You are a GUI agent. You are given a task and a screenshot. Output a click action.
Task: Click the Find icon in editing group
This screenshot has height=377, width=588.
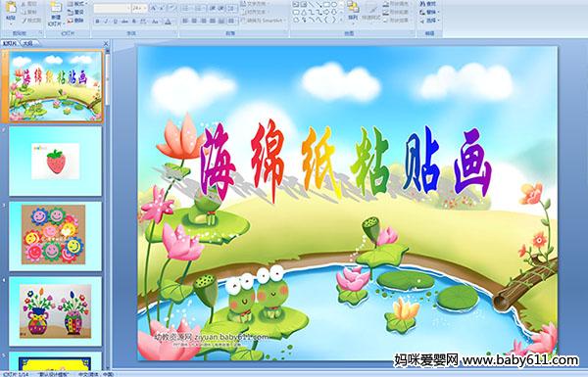(428, 4)
